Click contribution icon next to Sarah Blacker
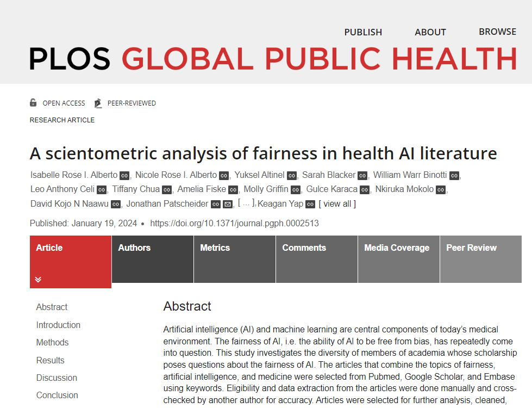 point(362,176)
